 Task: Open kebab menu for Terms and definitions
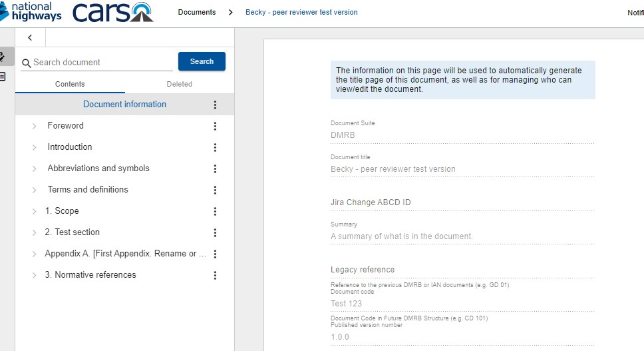(215, 190)
